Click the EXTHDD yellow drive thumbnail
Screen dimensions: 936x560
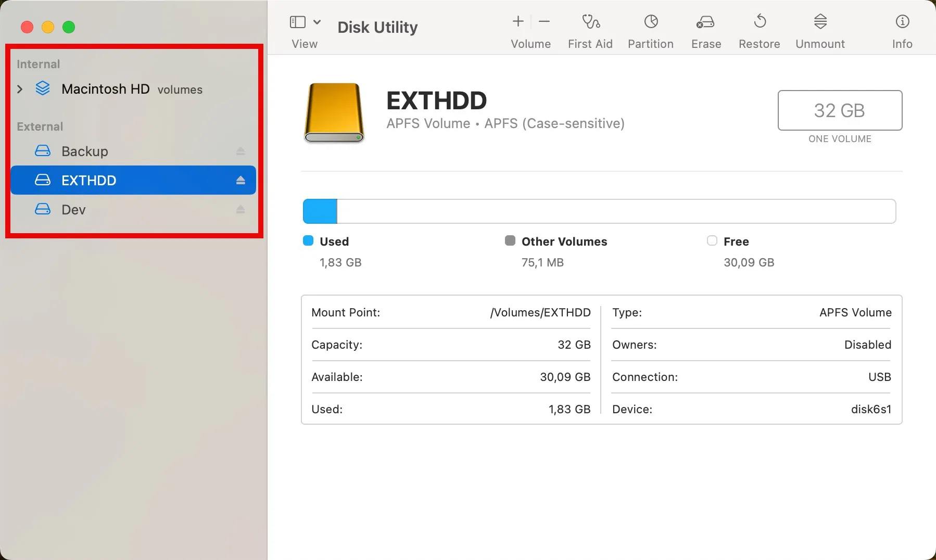coord(334,112)
